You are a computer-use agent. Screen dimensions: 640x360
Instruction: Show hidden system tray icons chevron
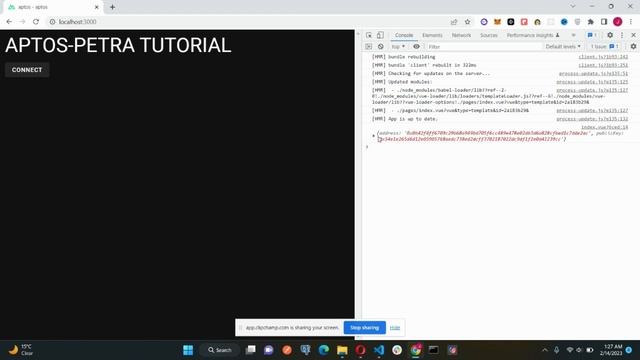coord(545,350)
